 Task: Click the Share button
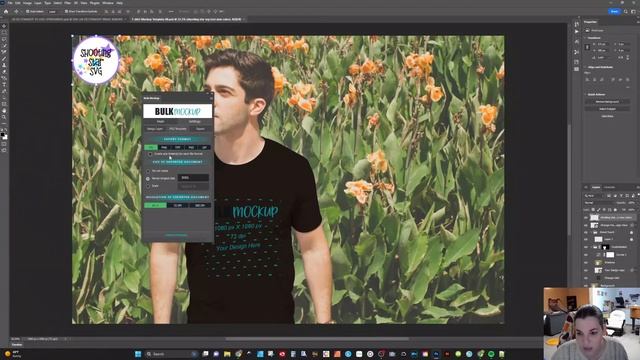point(614,11)
